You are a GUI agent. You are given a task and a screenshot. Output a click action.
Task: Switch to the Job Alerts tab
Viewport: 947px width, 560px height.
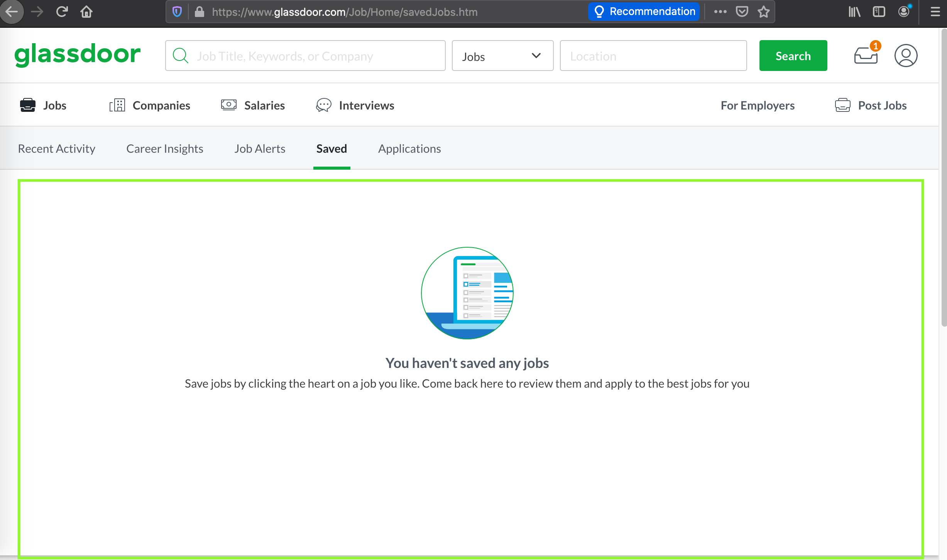tap(260, 149)
